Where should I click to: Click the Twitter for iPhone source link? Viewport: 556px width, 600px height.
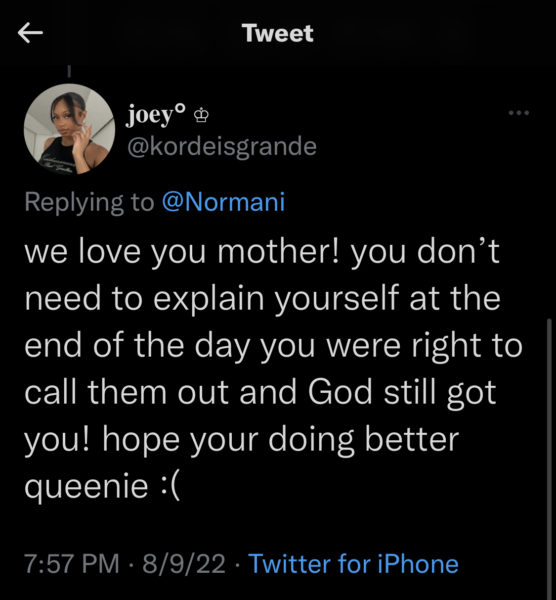coord(353,563)
